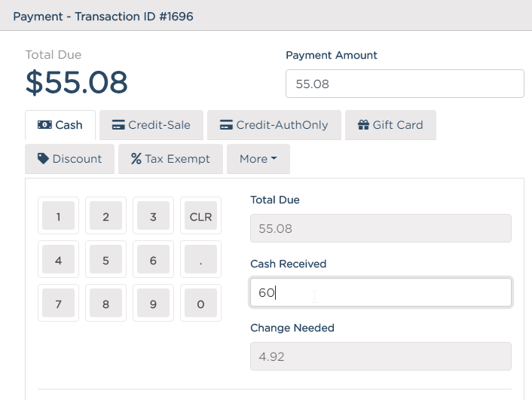532x400 pixels.
Task: Click the percent icon beside Tax Exempt
Action: point(136,158)
